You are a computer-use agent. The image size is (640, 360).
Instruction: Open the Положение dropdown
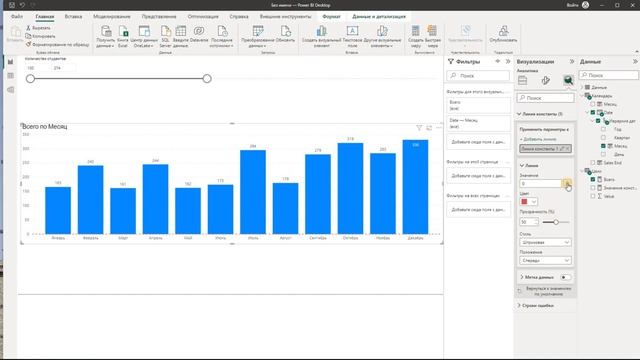pyautogui.click(x=545, y=260)
